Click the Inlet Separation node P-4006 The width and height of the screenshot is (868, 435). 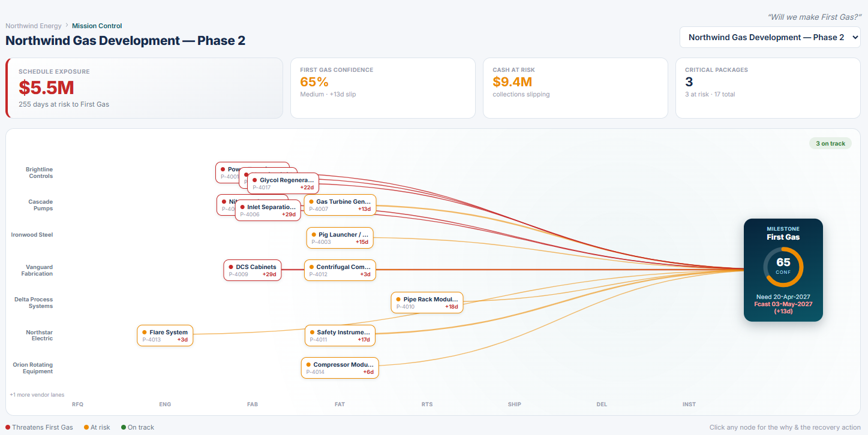click(268, 210)
